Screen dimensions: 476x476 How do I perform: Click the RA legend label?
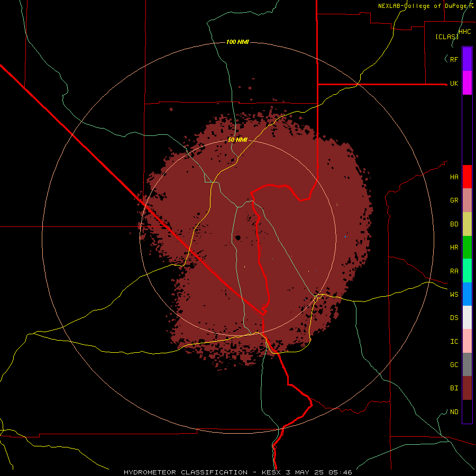[454, 271]
